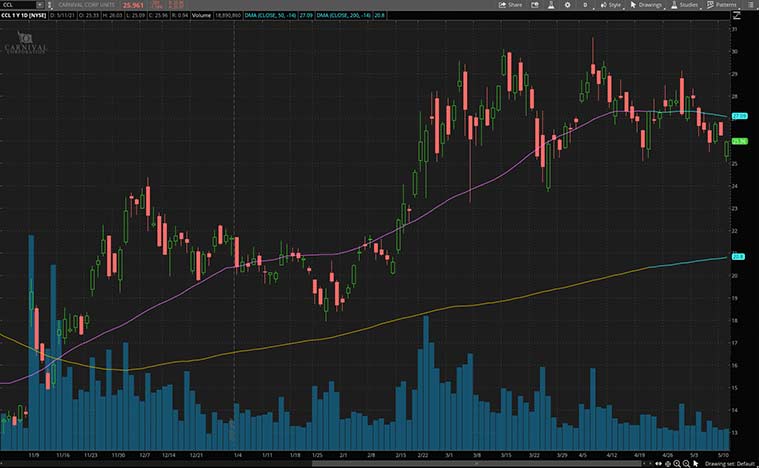Viewport: 759px width, 468px height.
Task: Open the Patterns dropdown
Action: tap(724, 5)
